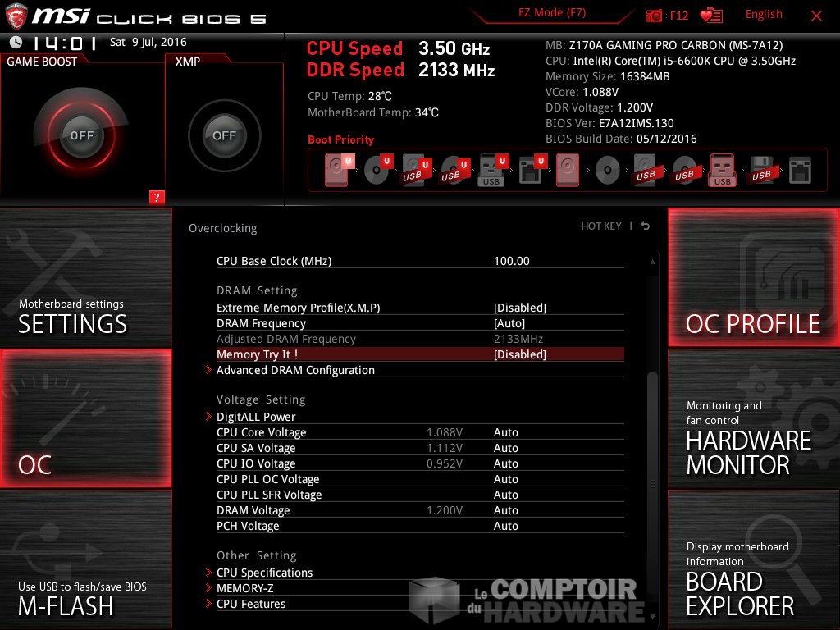Click the HOT KEY label
Viewport: 840px width, 630px height.
coord(601,226)
